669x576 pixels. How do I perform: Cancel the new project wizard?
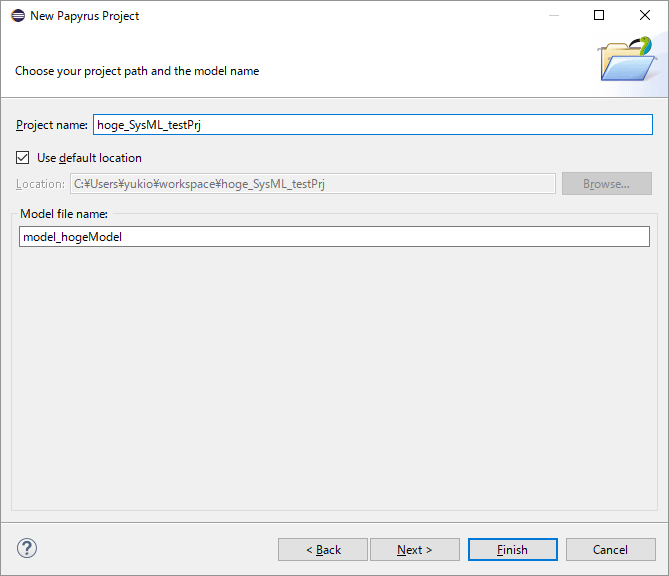coord(610,550)
